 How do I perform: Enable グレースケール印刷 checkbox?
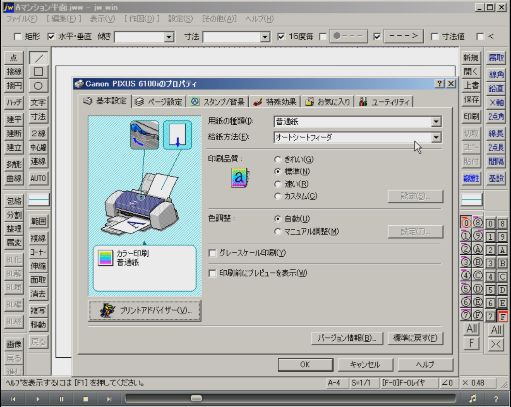point(212,253)
